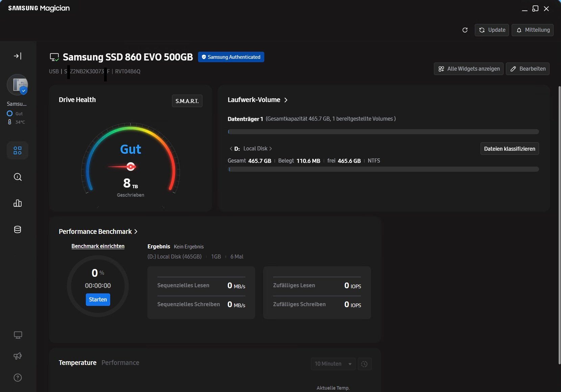Click the history clock icon beside 10 Minuten
Image resolution: width=561 pixels, height=392 pixels.
click(365, 364)
